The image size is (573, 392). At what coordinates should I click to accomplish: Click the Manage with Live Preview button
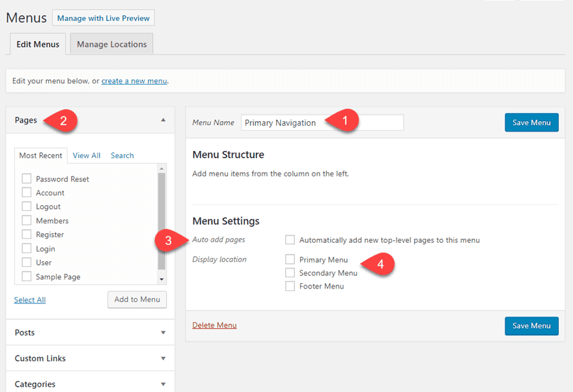(x=103, y=18)
